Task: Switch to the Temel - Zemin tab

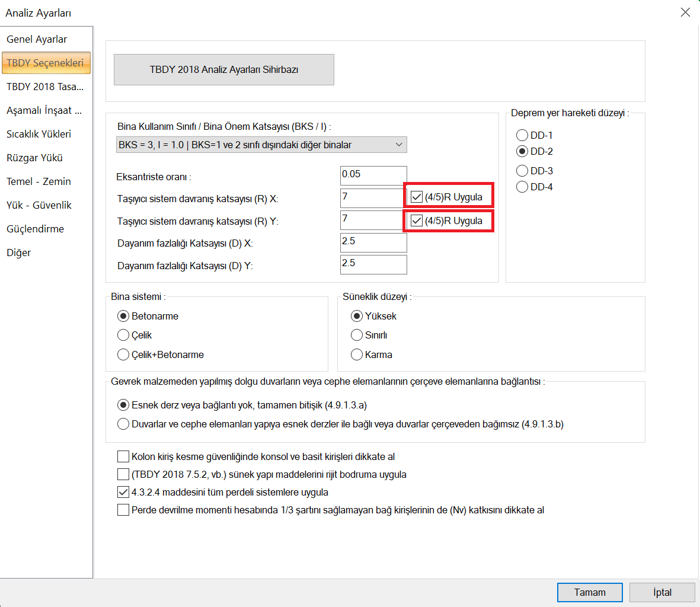Action: 39,181
